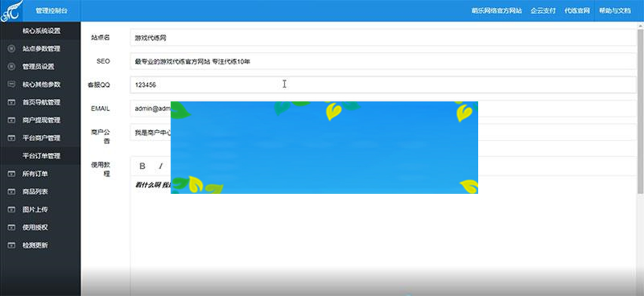Focus the 站点名 input field
The image size is (644, 296).
(383, 38)
